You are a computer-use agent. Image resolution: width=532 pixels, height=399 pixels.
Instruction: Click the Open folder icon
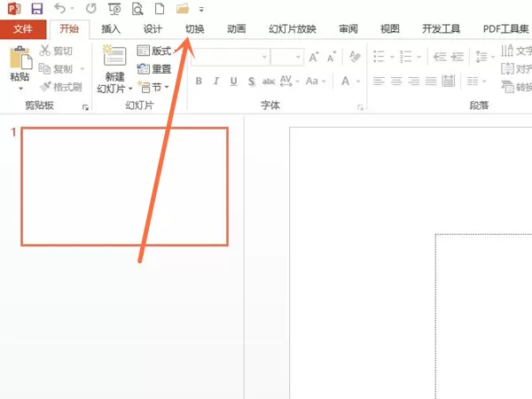pos(182,9)
